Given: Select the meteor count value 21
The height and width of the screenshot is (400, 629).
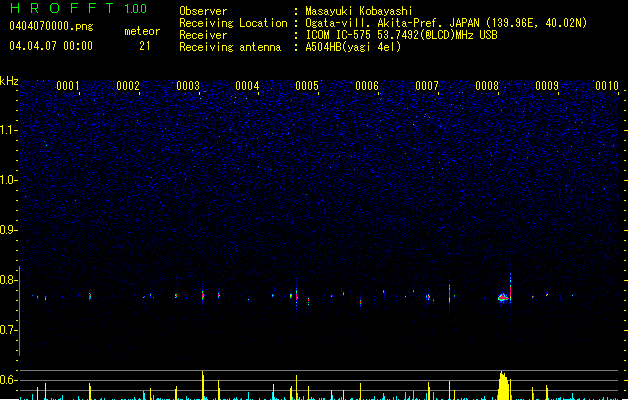Looking at the screenshot, I should pos(145,46).
